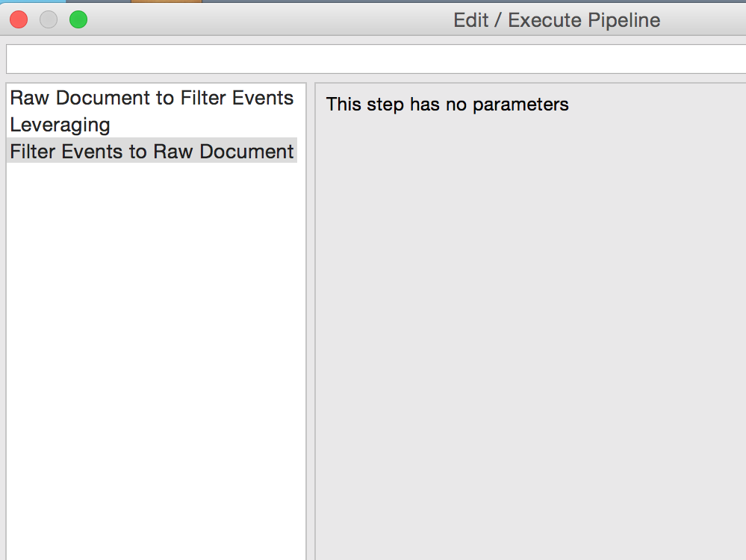Image resolution: width=746 pixels, height=560 pixels.
Task: Click the green zoom window button
Action: tap(78, 20)
